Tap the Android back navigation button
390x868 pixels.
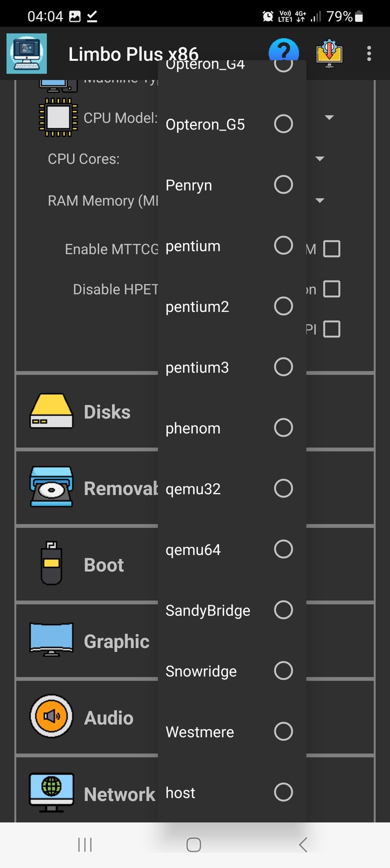click(x=303, y=845)
